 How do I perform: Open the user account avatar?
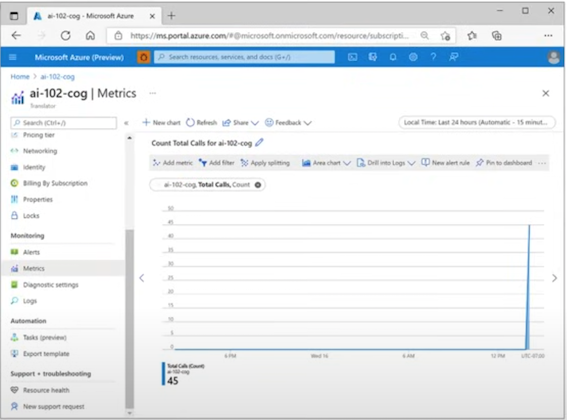[554, 57]
